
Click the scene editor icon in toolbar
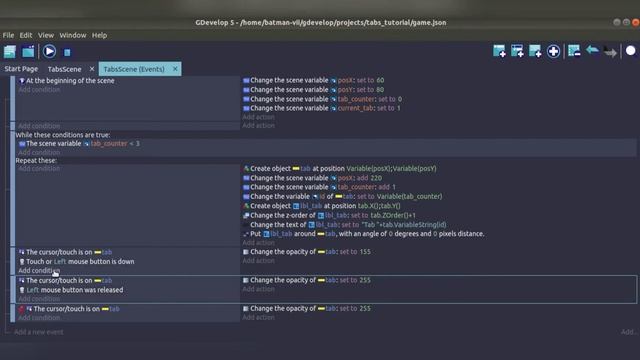tap(28, 51)
